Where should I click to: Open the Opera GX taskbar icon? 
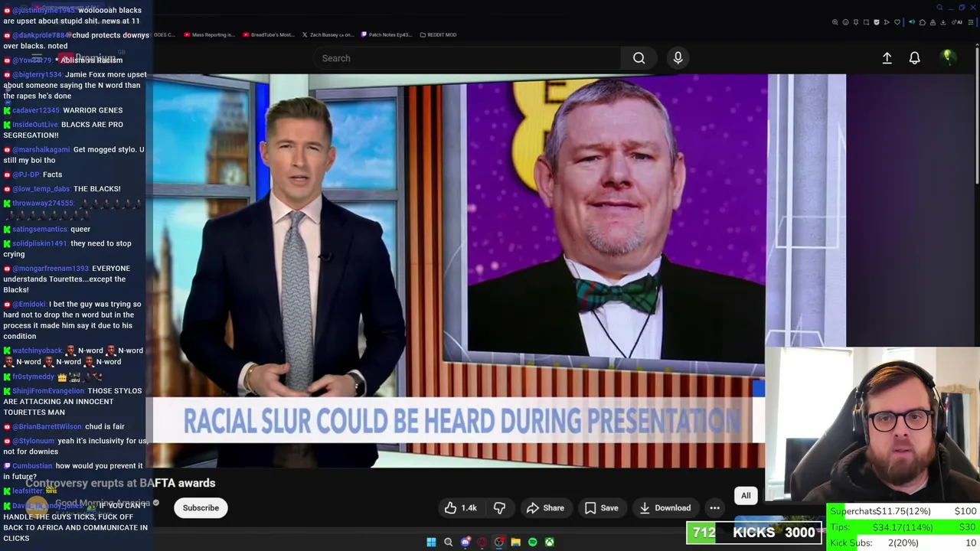point(482,543)
